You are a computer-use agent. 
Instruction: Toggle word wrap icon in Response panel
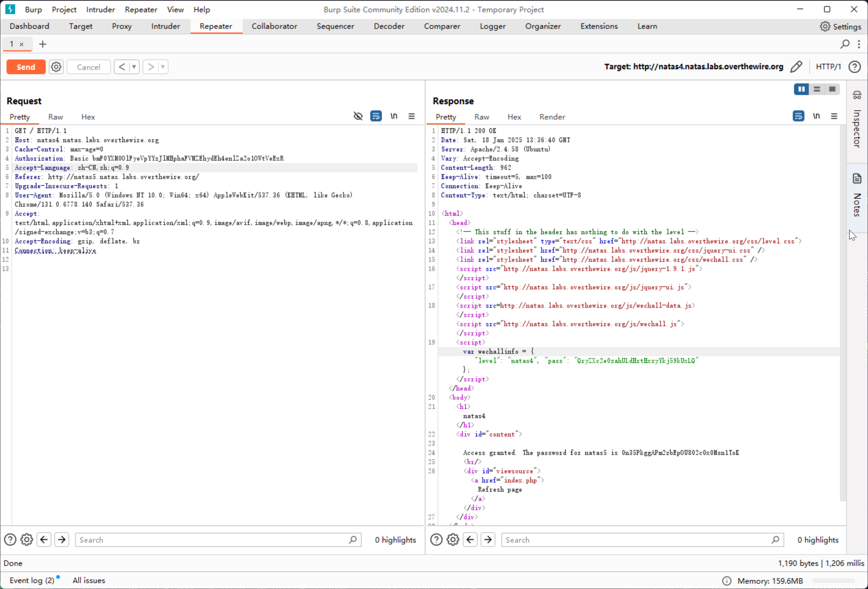coord(798,116)
